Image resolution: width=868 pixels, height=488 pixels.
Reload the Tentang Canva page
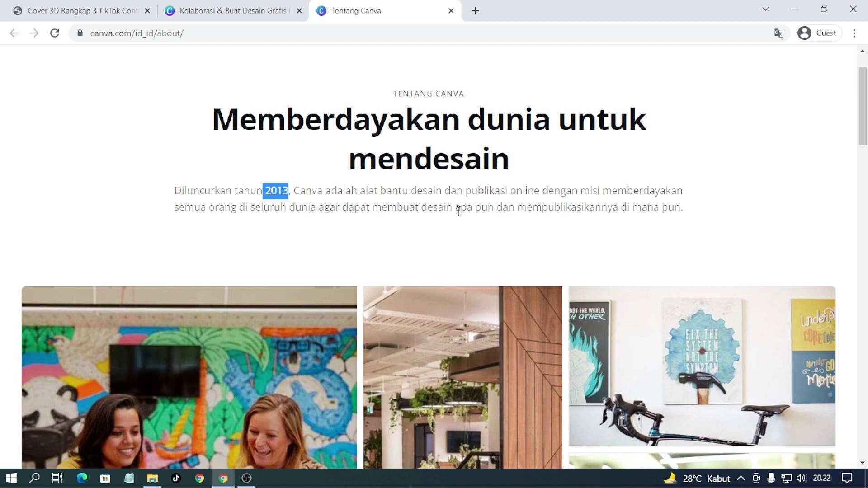point(55,33)
